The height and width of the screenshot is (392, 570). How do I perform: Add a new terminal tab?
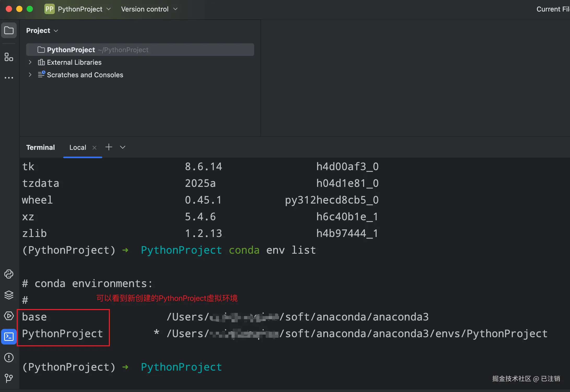[109, 147]
